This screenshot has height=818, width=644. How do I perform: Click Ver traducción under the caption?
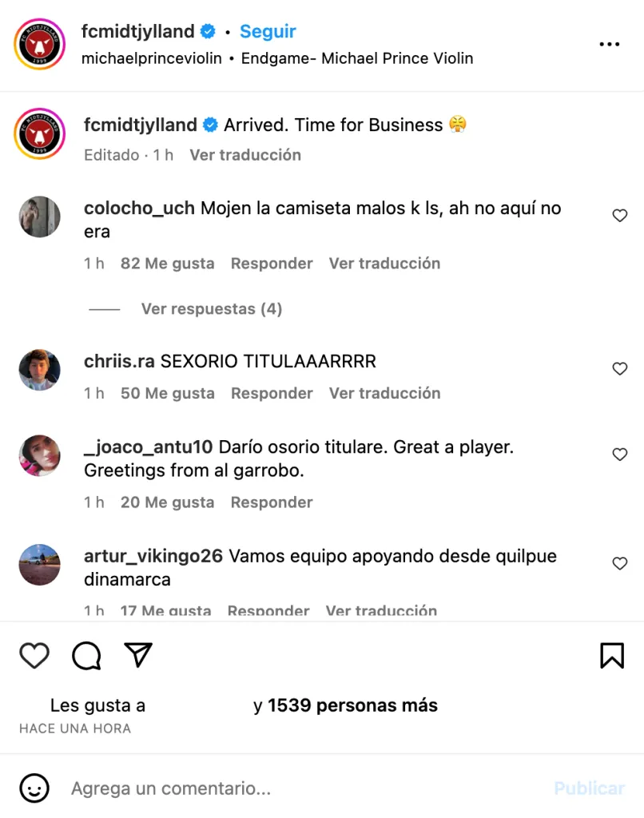(244, 155)
